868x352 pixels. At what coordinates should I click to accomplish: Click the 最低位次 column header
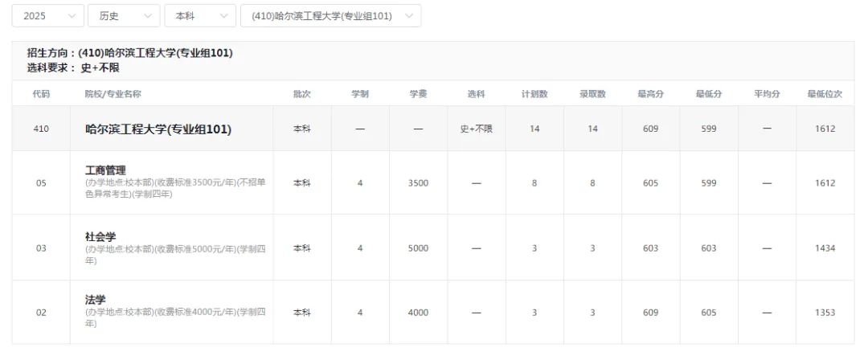[825, 94]
